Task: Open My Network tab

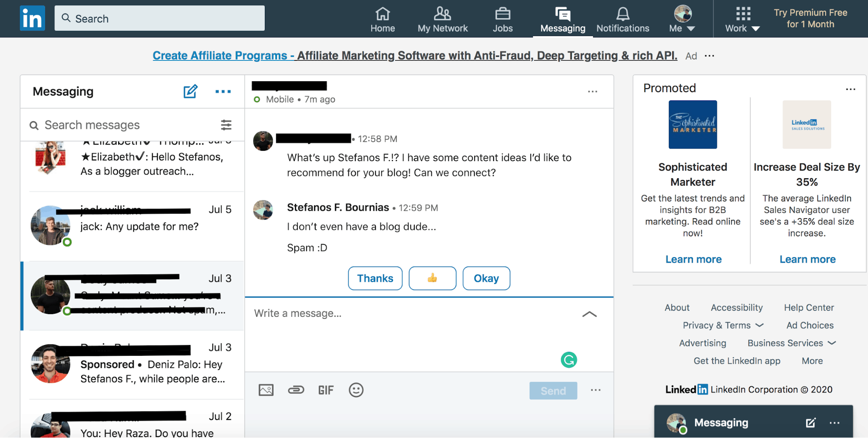Action: coord(442,20)
